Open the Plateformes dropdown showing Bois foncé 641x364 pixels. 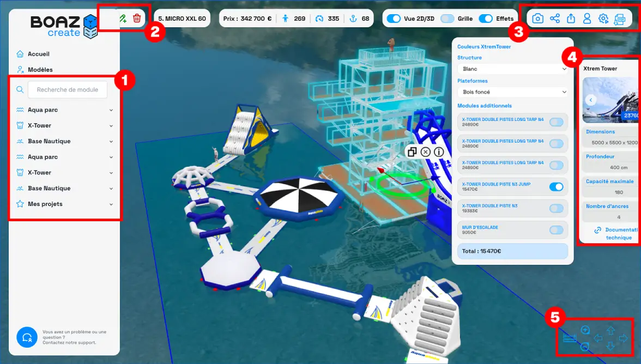[512, 92]
